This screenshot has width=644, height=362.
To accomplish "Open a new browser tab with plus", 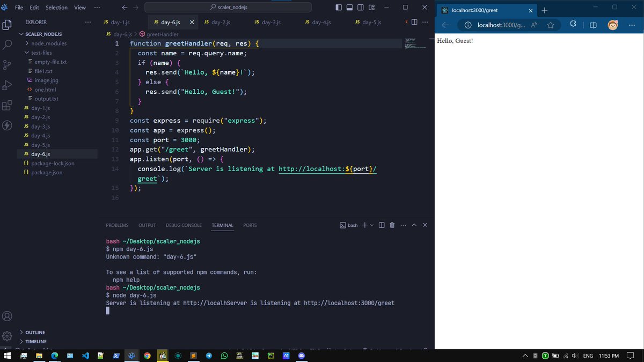I will point(544,10).
